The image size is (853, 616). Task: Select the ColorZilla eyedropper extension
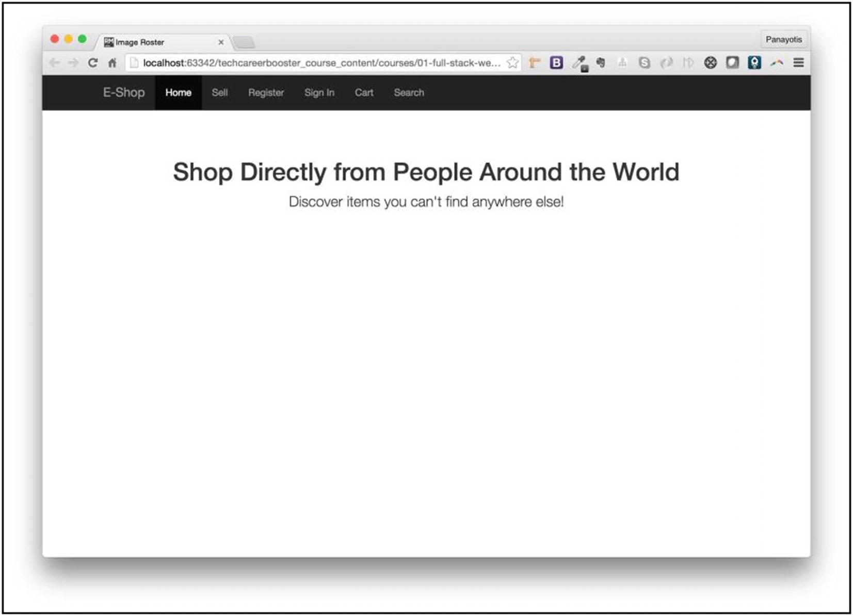pos(580,62)
